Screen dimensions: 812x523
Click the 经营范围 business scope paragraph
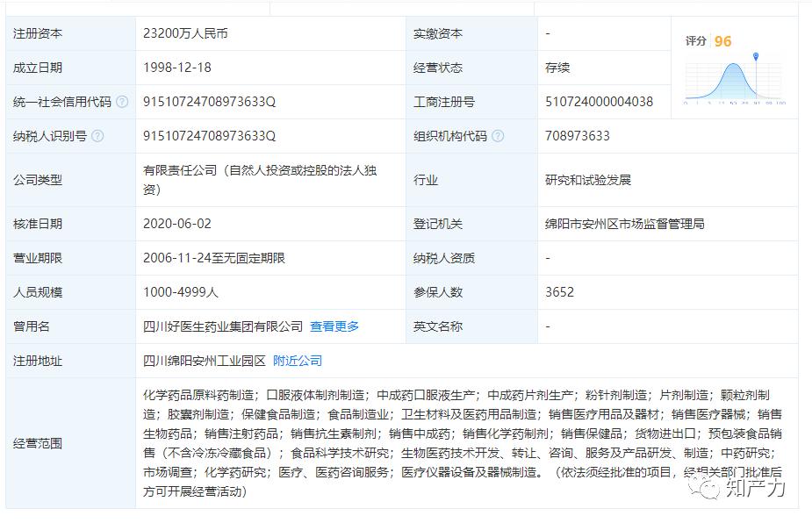pyautogui.click(x=463, y=443)
